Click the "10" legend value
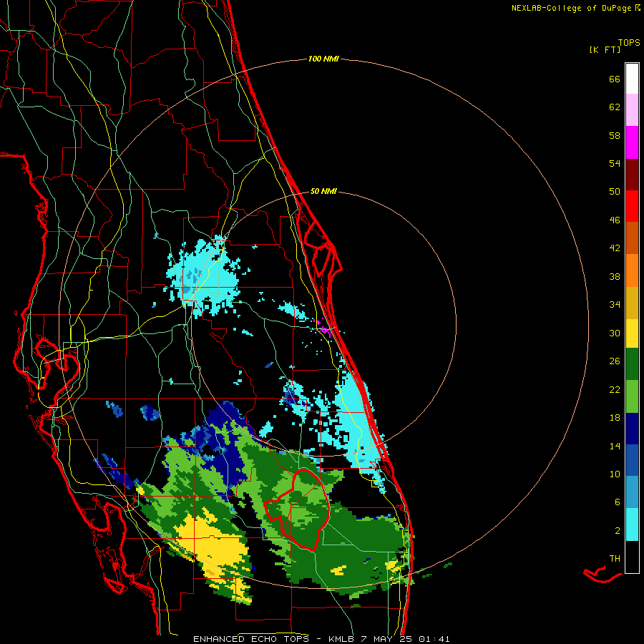Image resolution: width=644 pixels, height=644 pixels. (615, 474)
